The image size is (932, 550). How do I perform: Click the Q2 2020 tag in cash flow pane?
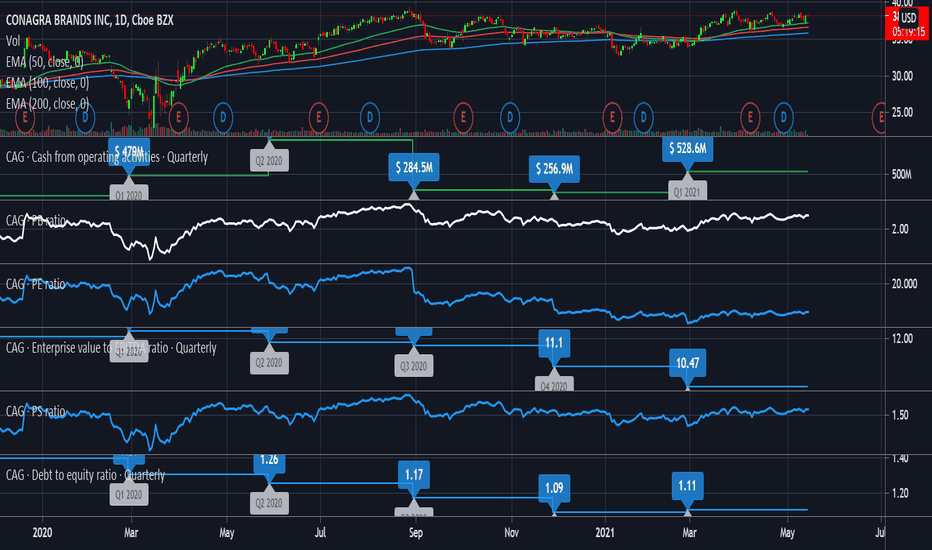[269, 161]
